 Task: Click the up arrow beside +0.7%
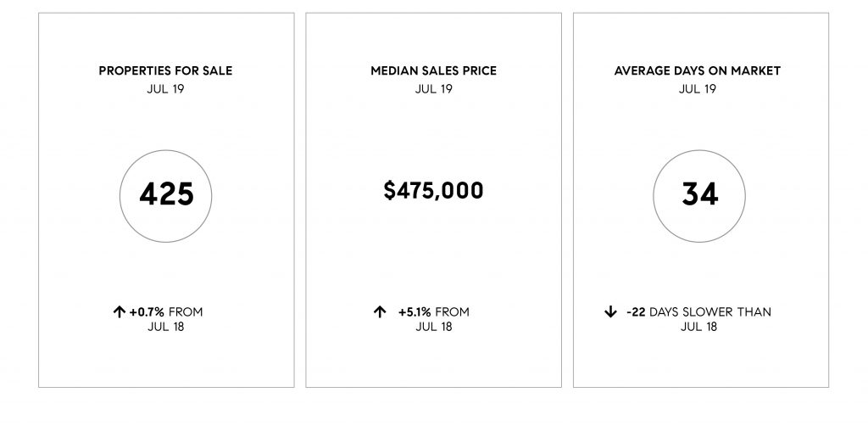119,312
